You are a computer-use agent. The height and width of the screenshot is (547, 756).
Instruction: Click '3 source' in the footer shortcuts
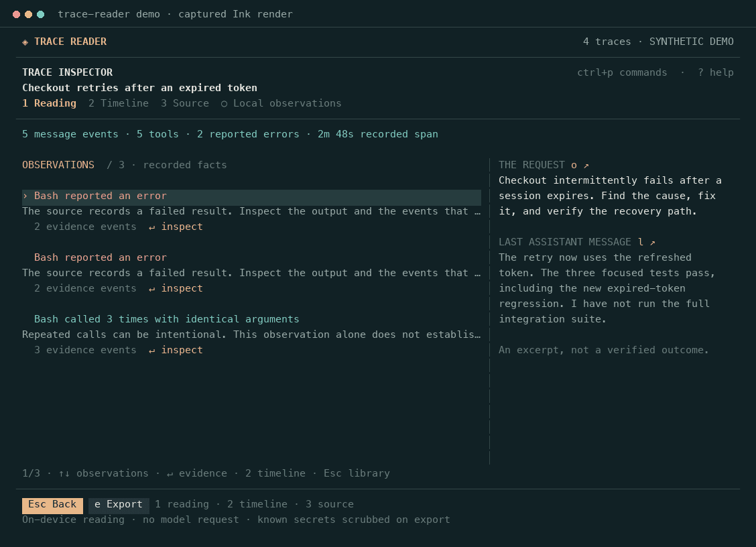[330, 505]
